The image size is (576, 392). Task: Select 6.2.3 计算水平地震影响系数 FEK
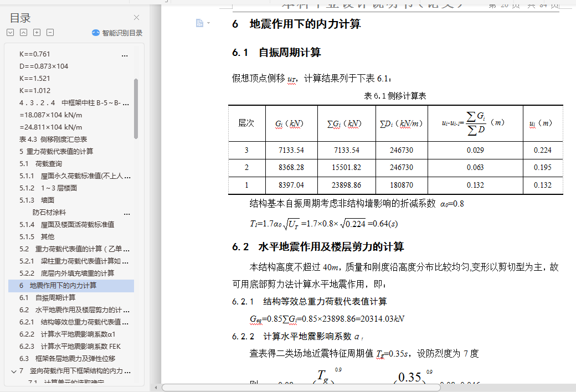(x=70, y=346)
